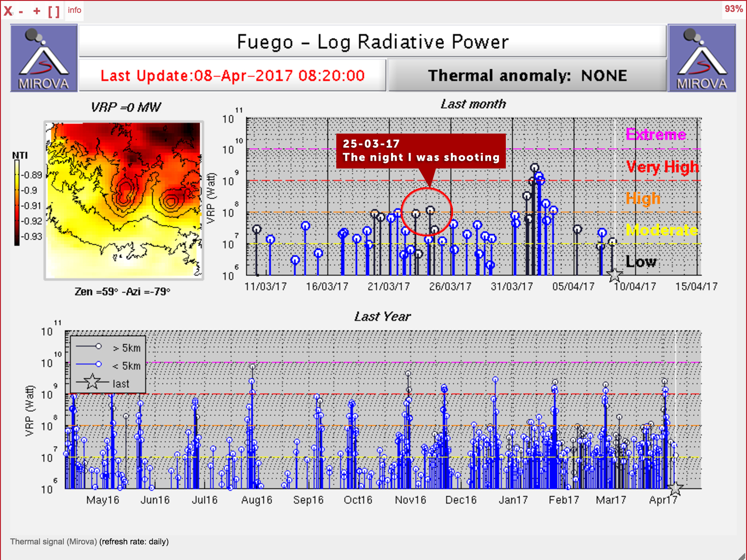747x560 pixels.
Task: Click the 31/03/17 axis date label
Action: [x=512, y=287]
